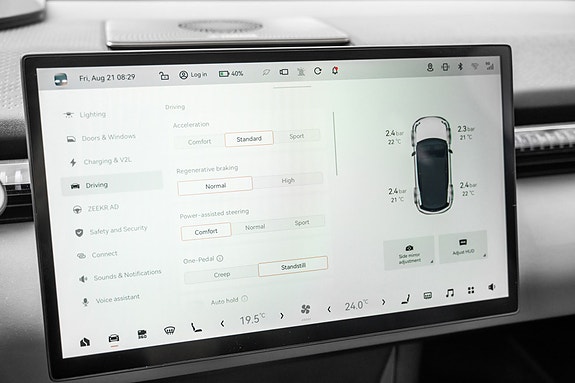Tap the 19.5°C driver temperature value
Viewport: 575px width, 383px height.
point(252,319)
